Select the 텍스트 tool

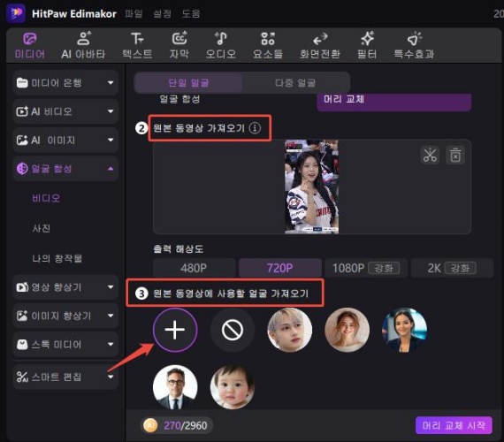point(137,46)
